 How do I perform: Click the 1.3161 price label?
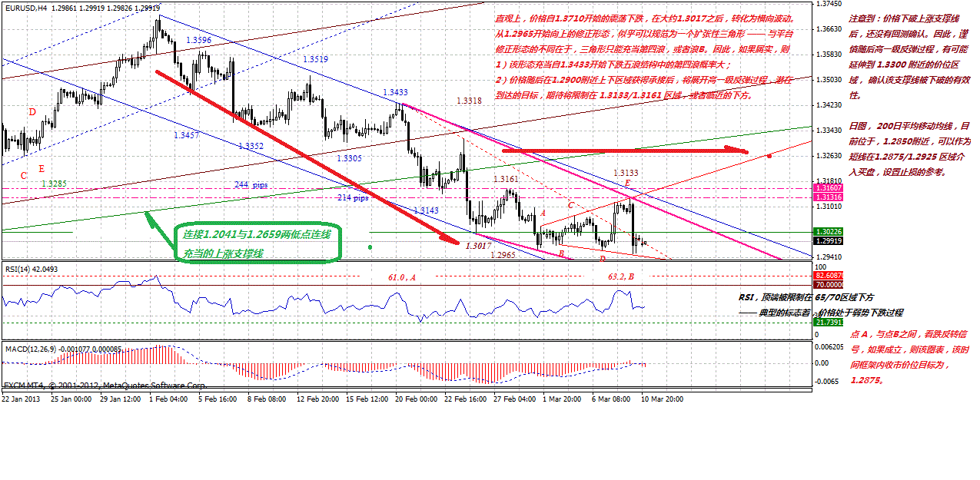point(506,179)
